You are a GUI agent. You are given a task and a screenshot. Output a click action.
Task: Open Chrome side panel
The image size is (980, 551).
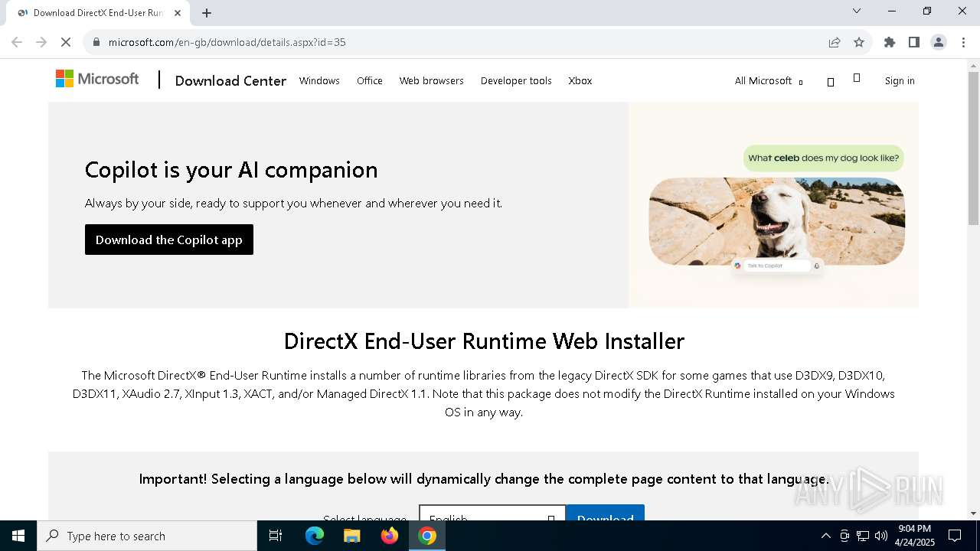[914, 42]
